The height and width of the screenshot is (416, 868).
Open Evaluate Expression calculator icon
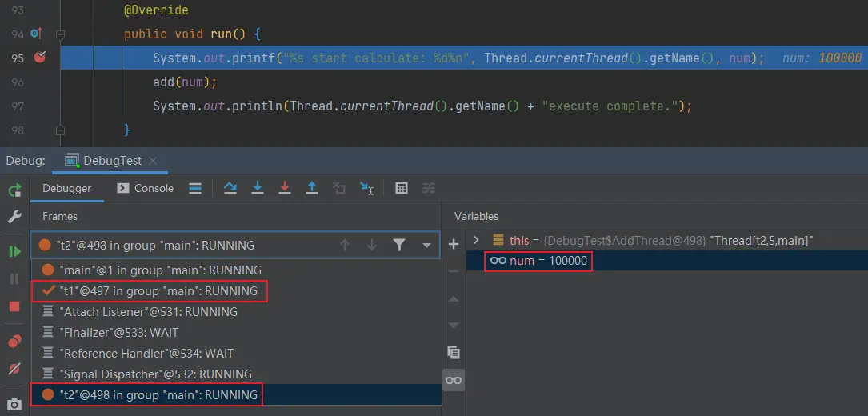[402, 188]
